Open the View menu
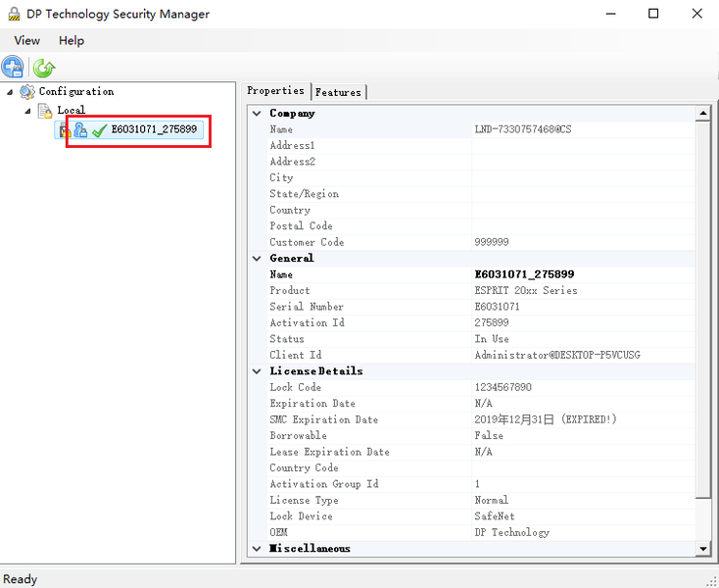This screenshot has height=588, width=719. coord(27,40)
